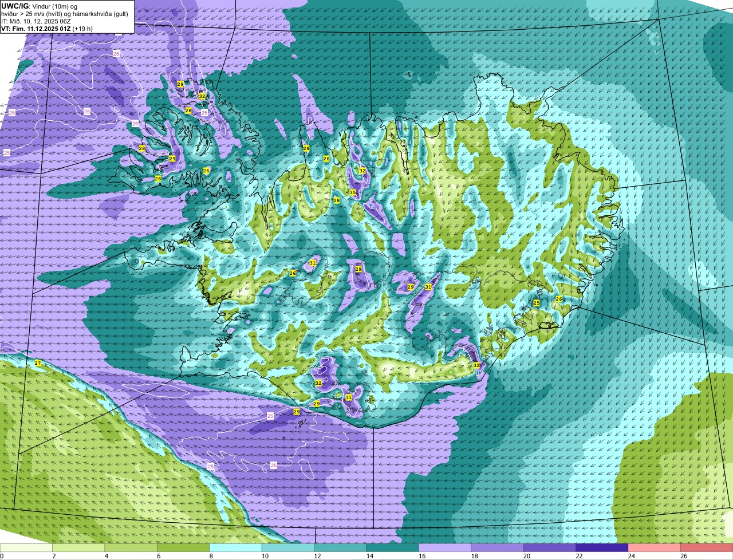Select the salmon legend swatch above 26 m/s

click(707, 547)
